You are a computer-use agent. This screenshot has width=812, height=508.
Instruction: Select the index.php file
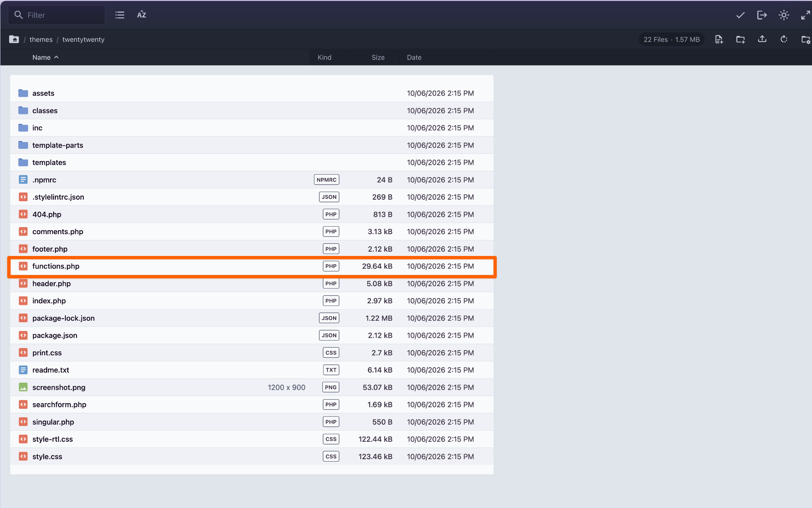pyautogui.click(x=252, y=301)
